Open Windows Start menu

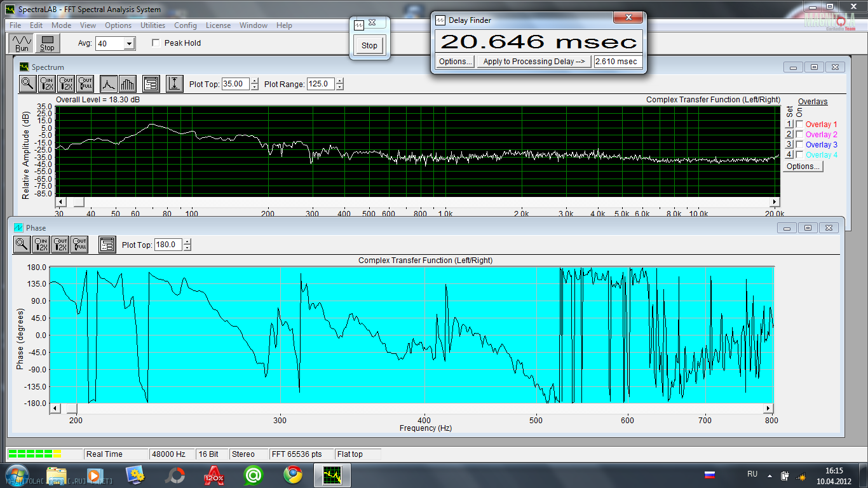point(17,475)
